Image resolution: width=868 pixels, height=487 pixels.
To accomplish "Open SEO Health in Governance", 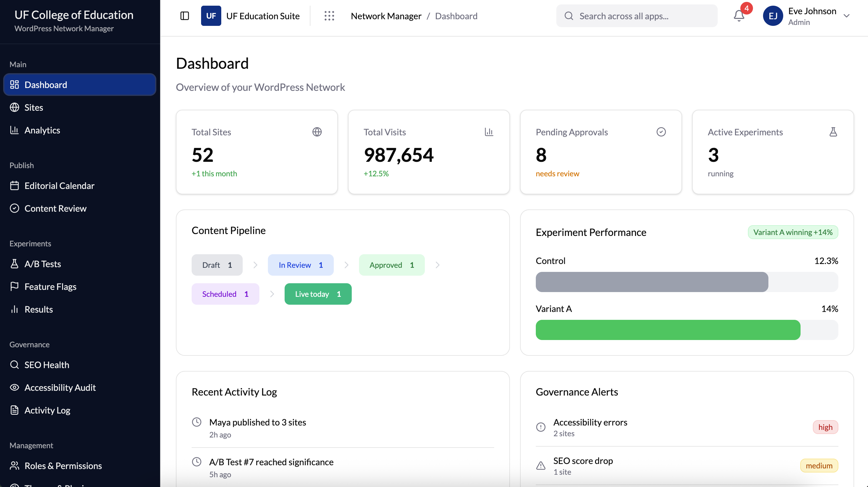I will click(x=79, y=365).
